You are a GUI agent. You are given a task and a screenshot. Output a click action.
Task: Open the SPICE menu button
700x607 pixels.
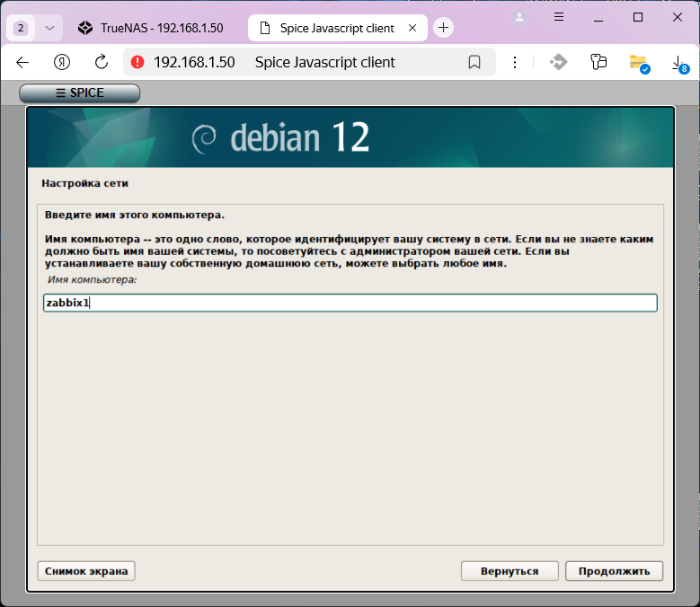pyautogui.click(x=79, y=92)
